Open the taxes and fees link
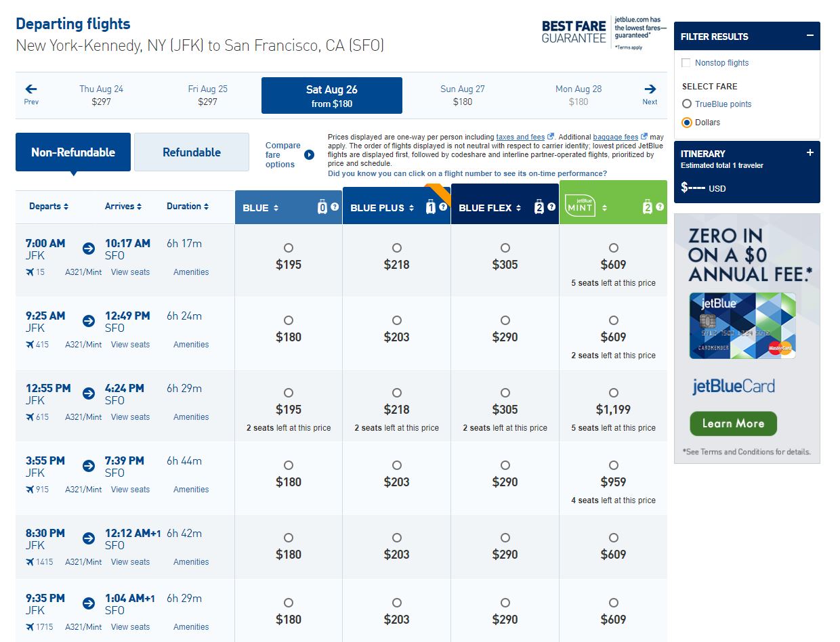Image resolution: width=840 pixels, height=642 pixels. pos(520,137)
